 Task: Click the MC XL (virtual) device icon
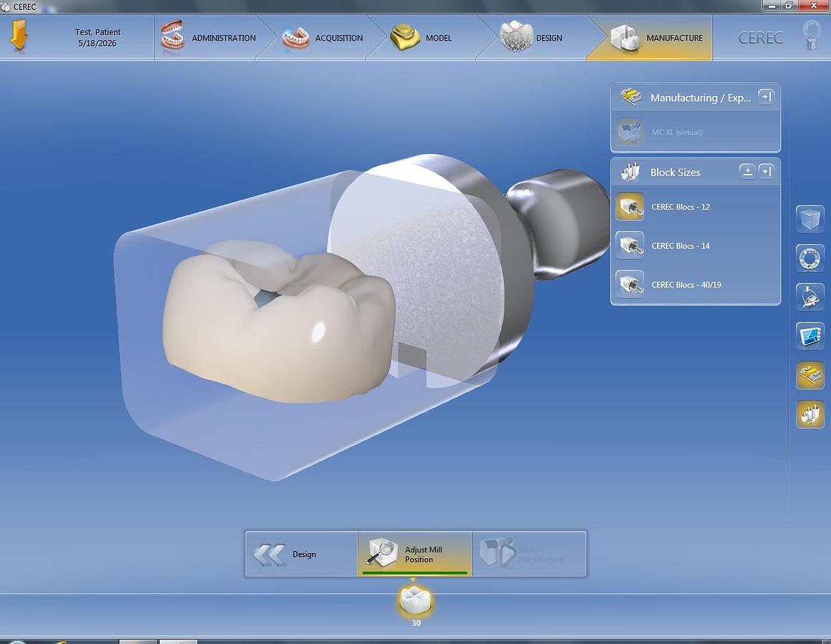[x=630, y=132]
